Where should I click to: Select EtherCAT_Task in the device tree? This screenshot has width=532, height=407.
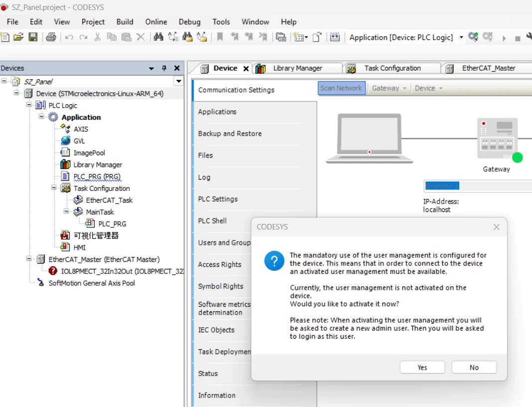click(x=109, y=201)
